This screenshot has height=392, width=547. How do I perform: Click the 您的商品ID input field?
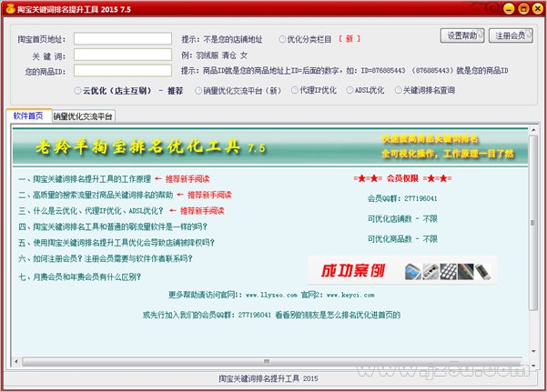coord(123,70)
